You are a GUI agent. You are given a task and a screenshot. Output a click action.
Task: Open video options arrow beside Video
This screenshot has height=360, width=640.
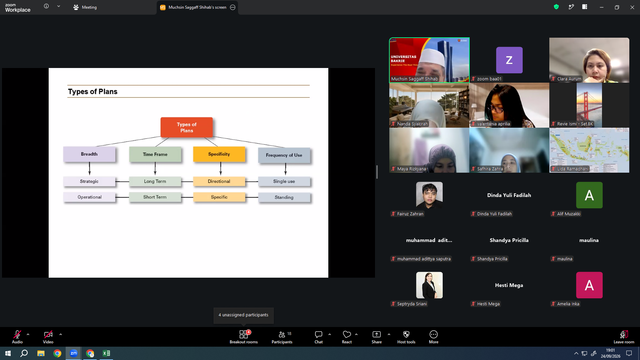click(x=60, y=334)
